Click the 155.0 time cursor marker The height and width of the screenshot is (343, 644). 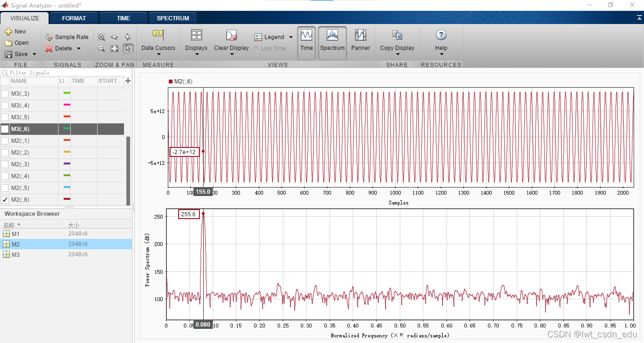click(x=203, y=192)
